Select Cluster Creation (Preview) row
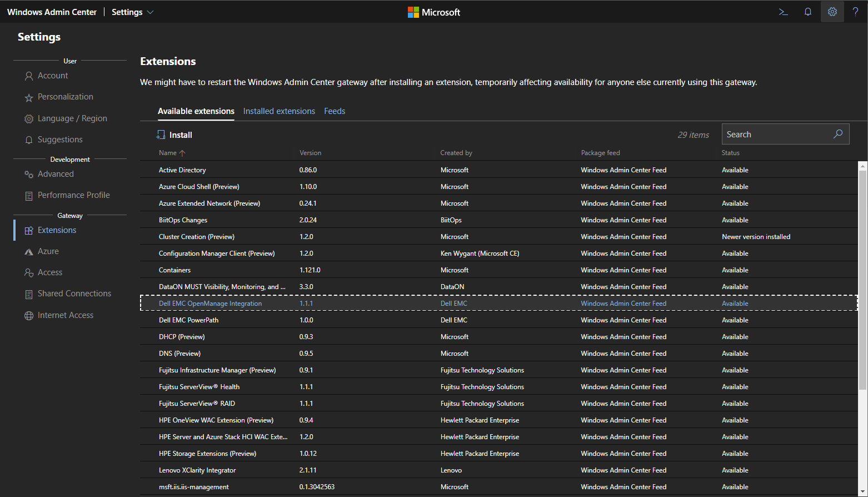This screenshot has width=868, height=497. tap(499, 236)
